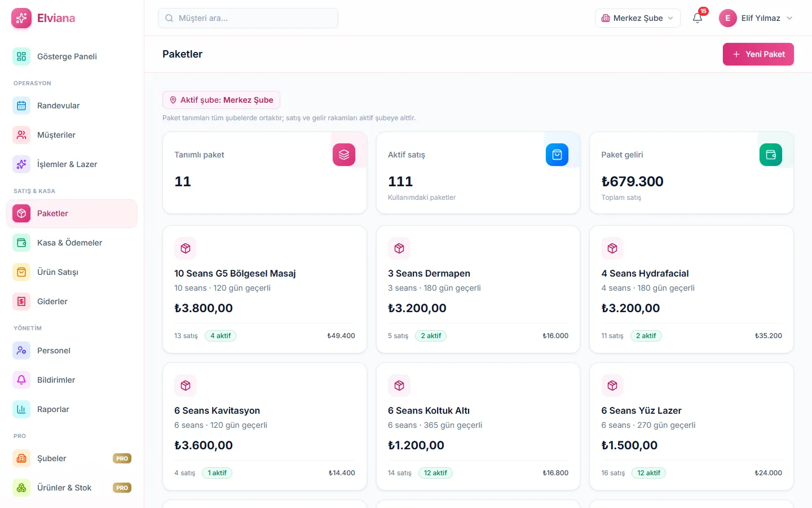Focus the Müşteri ara search field
Screen dimensions: 812x508
click(248, 18)
